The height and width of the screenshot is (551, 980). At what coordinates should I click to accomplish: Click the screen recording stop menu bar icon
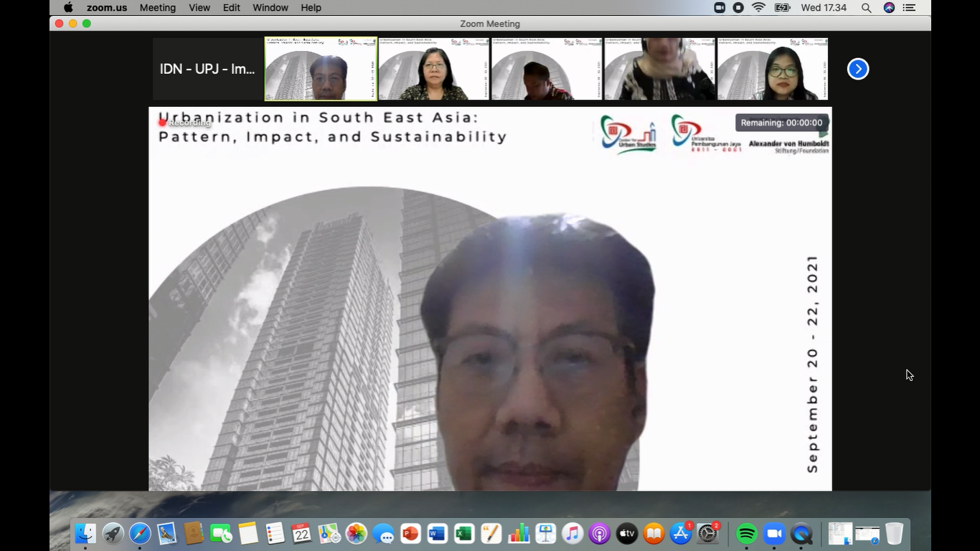[x=738, y=7]
